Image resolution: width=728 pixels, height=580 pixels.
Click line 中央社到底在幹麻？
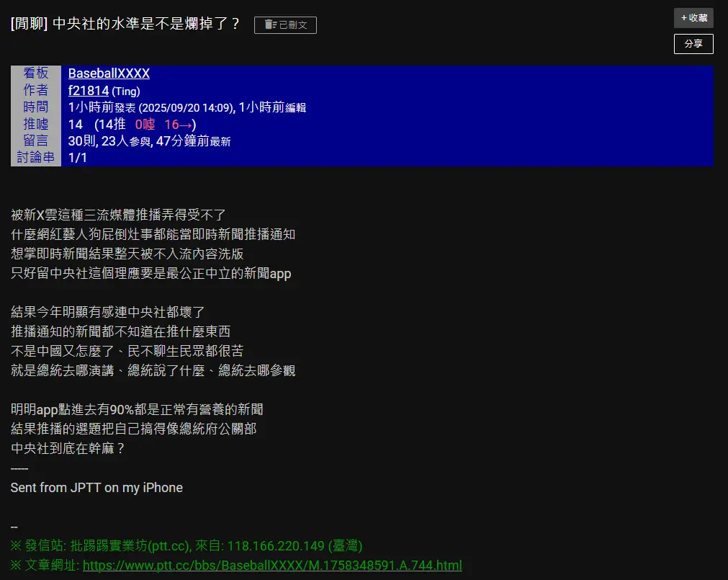click(68, 449)
